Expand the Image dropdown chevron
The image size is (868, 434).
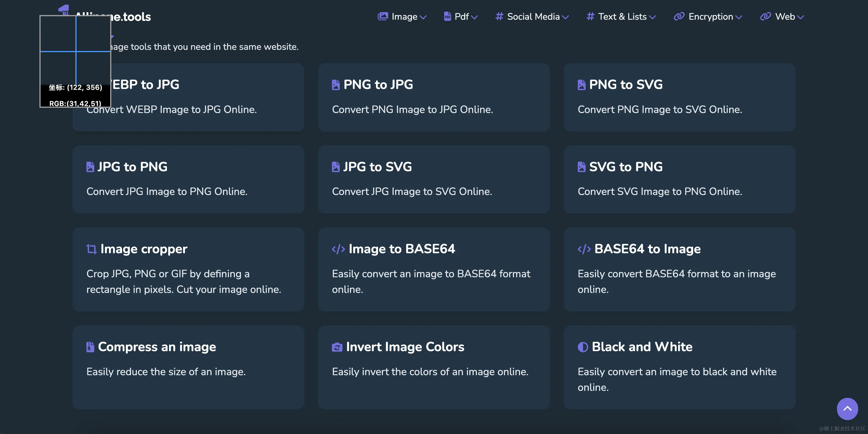(423, 17)
